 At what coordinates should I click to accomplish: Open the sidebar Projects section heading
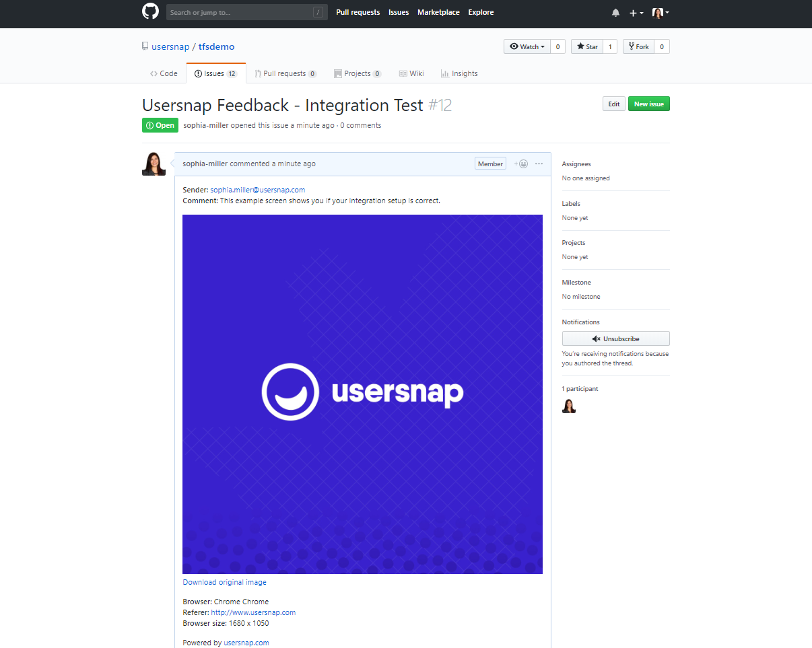(x=574, y=242)
